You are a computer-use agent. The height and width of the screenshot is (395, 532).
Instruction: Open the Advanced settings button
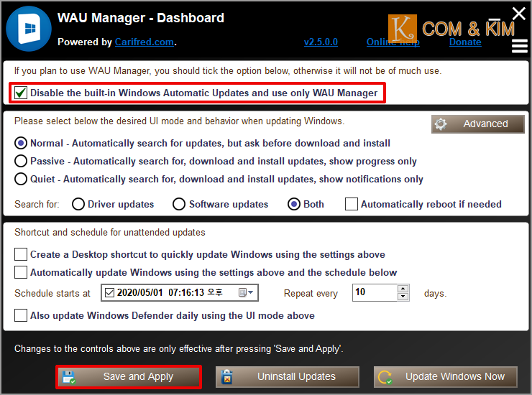point(478,124)
